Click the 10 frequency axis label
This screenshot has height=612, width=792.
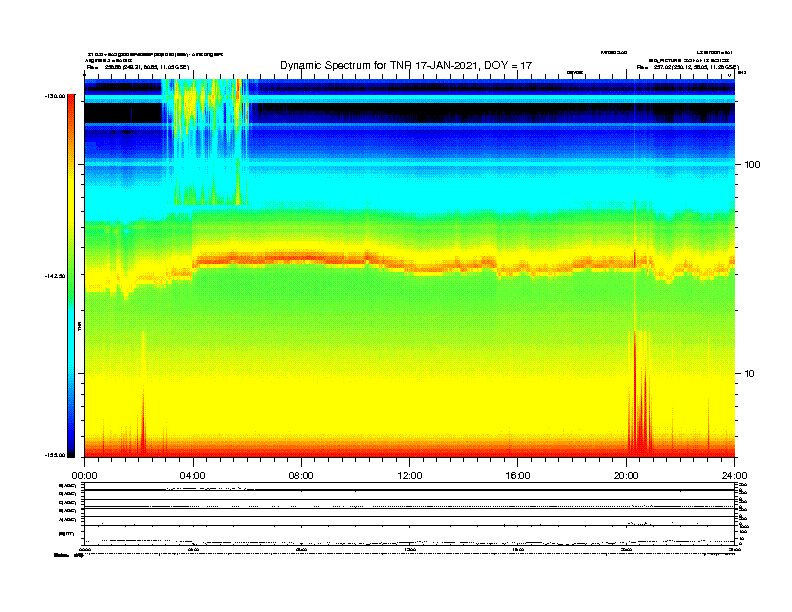[750, 374]
